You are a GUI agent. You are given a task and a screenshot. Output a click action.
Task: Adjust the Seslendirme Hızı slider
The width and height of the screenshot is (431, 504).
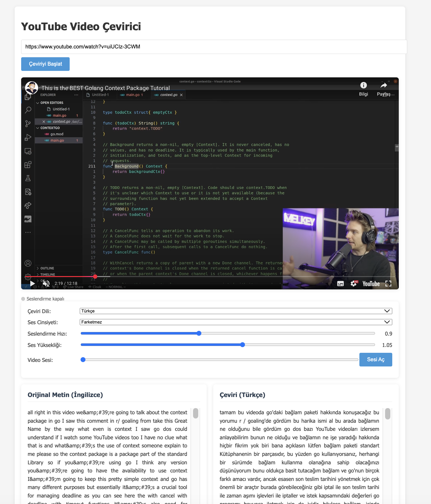tap(228, 333)
